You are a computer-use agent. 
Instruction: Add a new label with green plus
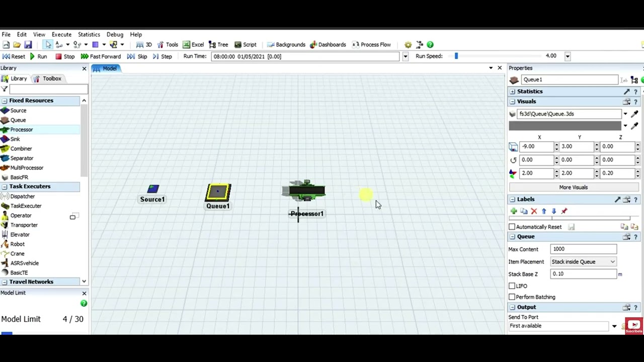(x=514, y=212)
